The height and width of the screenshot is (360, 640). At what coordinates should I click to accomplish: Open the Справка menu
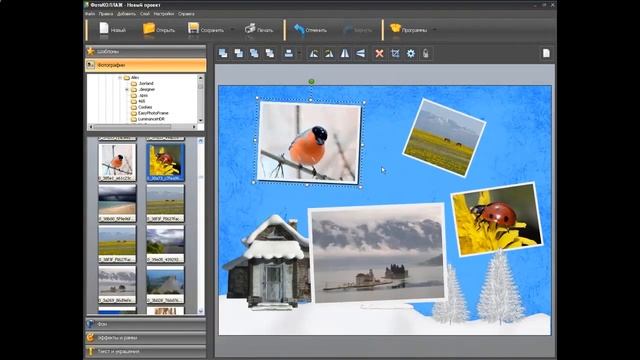click(186, 14)
